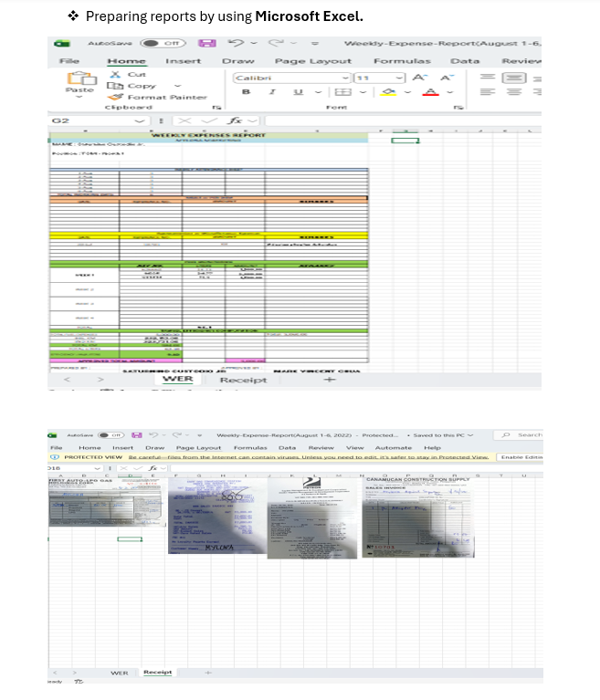Viewport: 600px width, 700px height.
Task: Toggle AutoSave switch in bottom Excel window
Action: coord(111,434)
